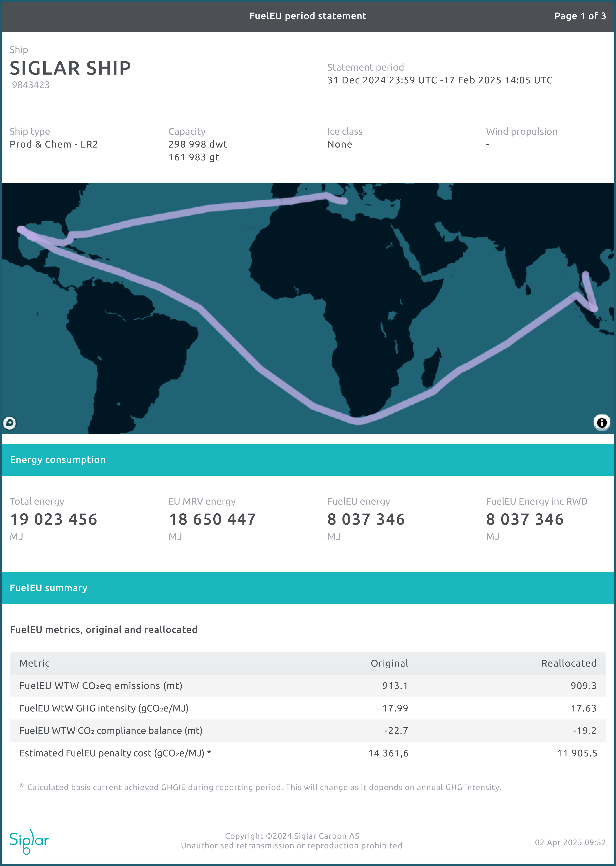Click the Page 1 of 3 indicator
The height and width of the screenshot is (866, 616).
[x=580, y=16]
